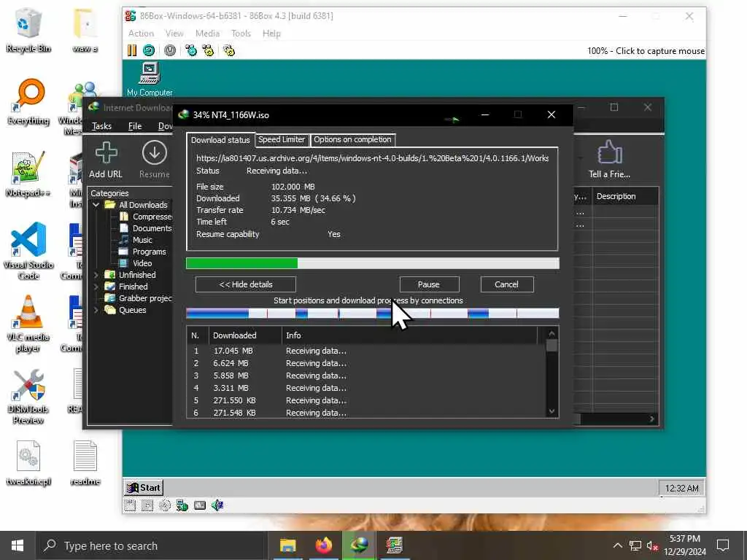This screenshot has width=747, height=560.
Task: Select the readme text file desktop icon
Action: pyautogui.click(x=85, y=463)
